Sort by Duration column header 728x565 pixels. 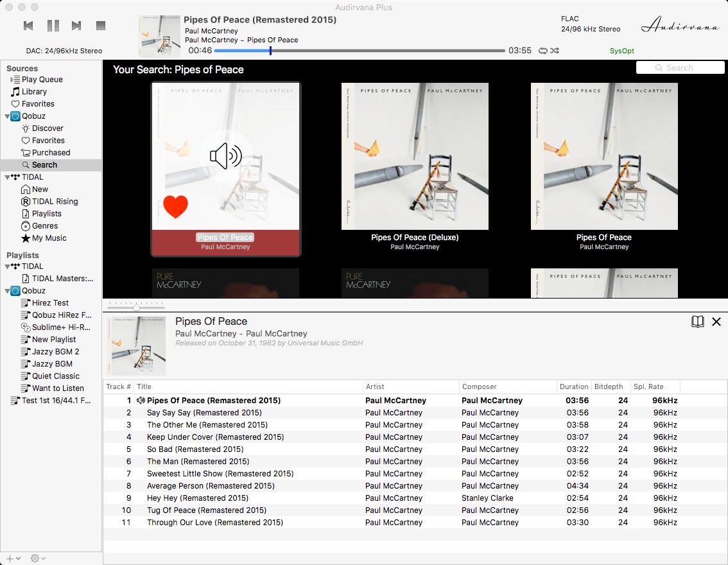(574, 387)
